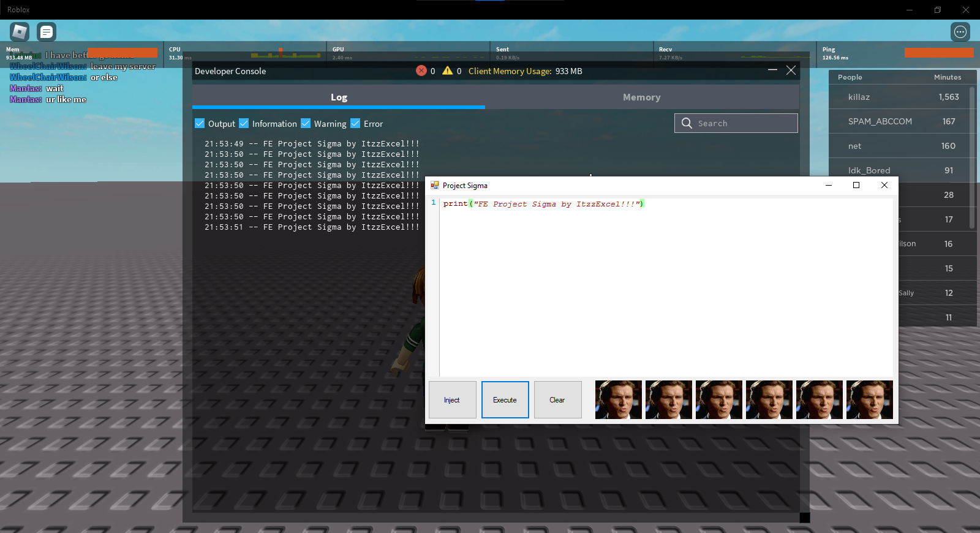Click the GPU performance stat panel

pyautogui.click(x=409, y=54)
